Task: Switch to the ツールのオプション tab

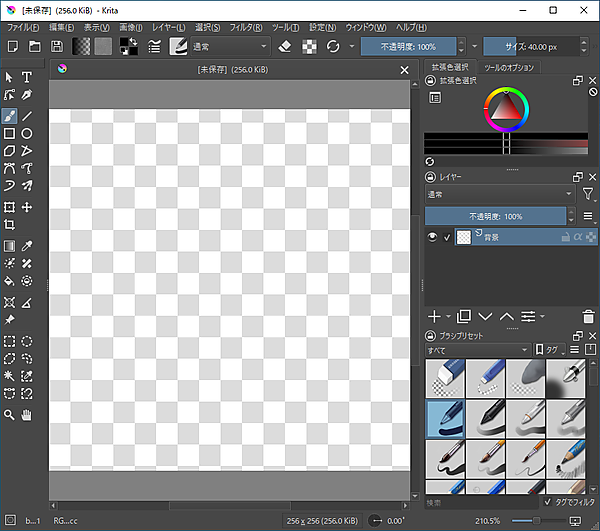Action: (x=509, y=67)
